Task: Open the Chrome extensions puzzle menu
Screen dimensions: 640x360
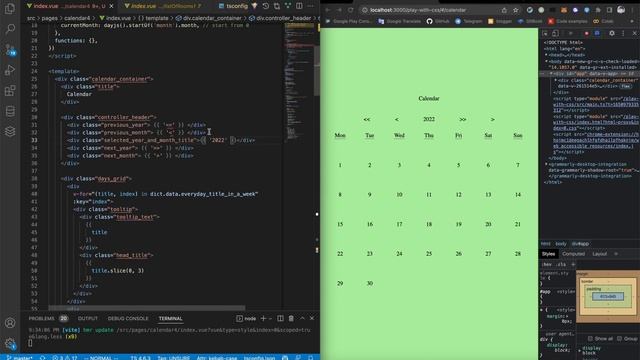Action: point(598,10)
